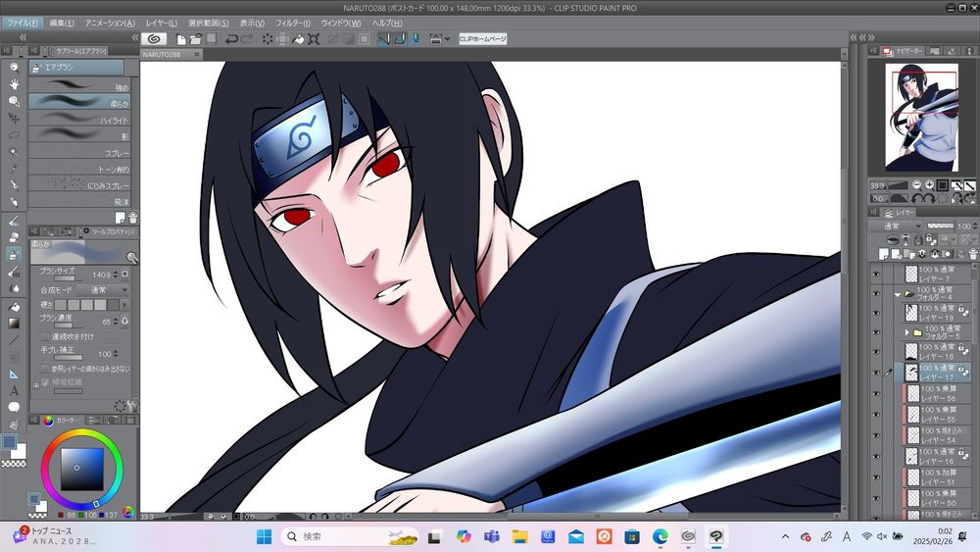The image size is (980, 552).
Task: Add new sub tool icon
Action: (x=120, y=218)
